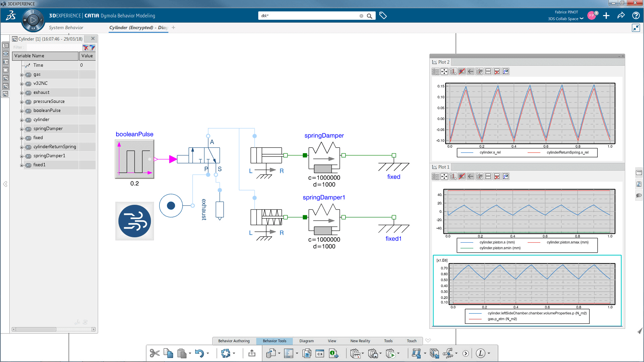Expand the springDamper1 variable entry

point(21,156)
